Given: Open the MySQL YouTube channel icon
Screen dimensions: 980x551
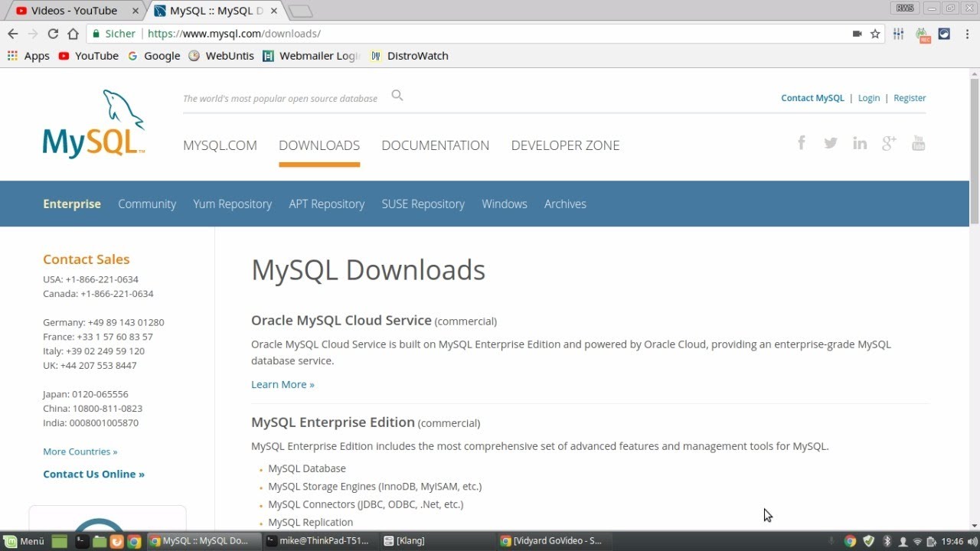Looking at the screenshot, I should [919, 144].
